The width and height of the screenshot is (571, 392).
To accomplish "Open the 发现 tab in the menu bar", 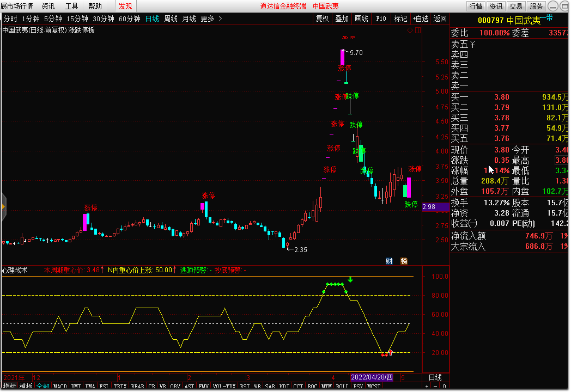I will click(x=126, y=6).
